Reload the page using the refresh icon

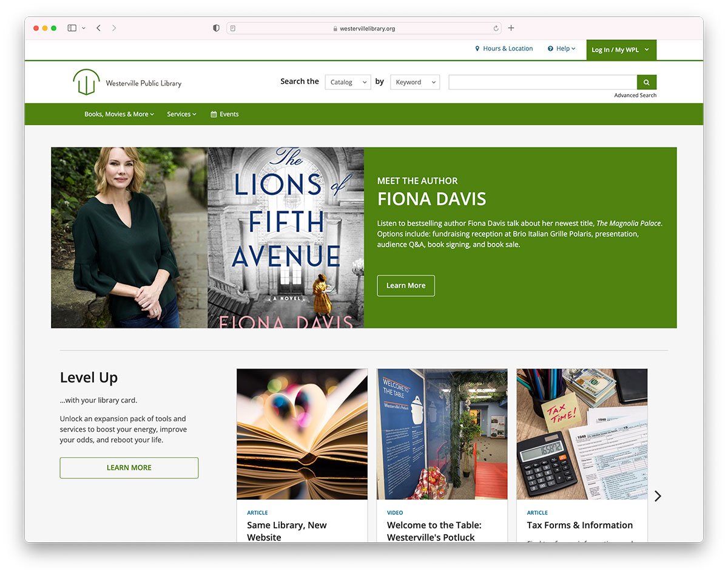496,29
